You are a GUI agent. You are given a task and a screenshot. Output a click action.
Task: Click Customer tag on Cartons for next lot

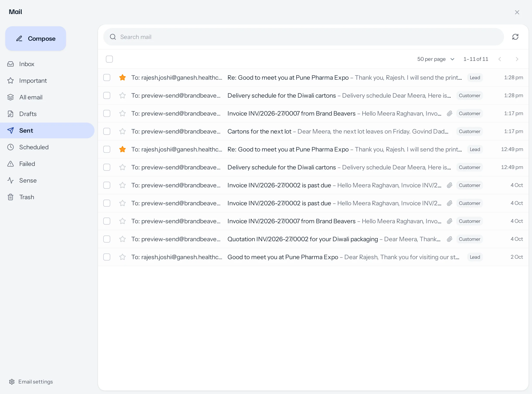[469, 131]
